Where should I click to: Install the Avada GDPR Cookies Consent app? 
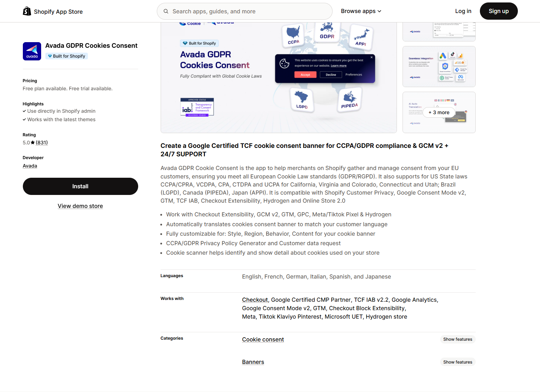(x=80, y=186)
